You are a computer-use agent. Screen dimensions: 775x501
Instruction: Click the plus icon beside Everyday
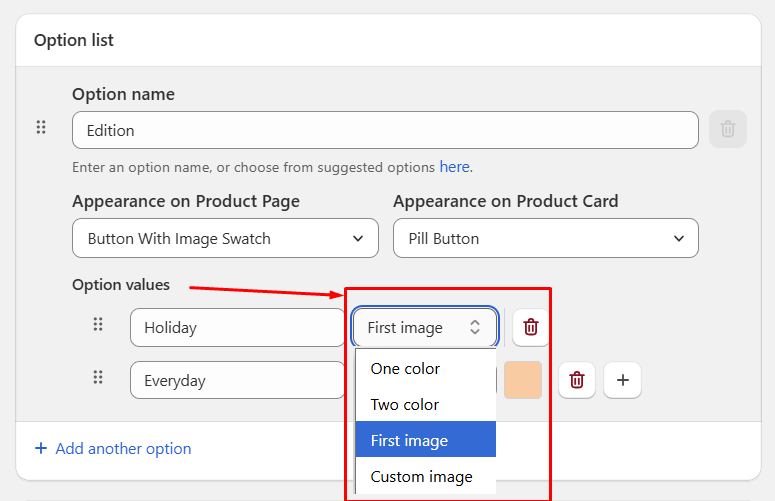(x=623, y=380)
